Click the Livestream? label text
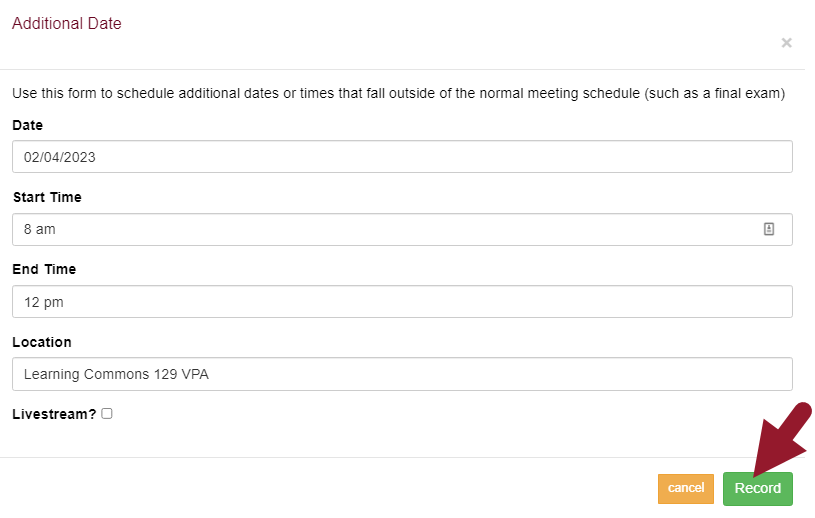 (x=54, y=414)
